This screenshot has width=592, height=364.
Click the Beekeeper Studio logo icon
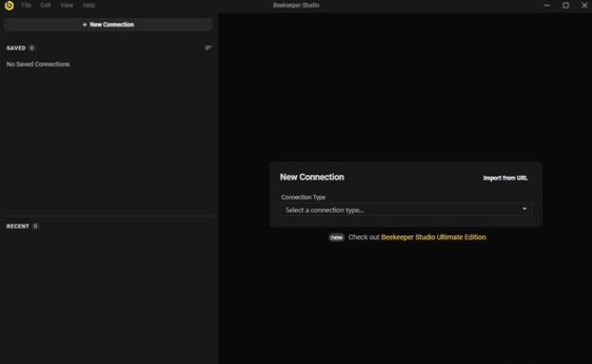[9, 6]
